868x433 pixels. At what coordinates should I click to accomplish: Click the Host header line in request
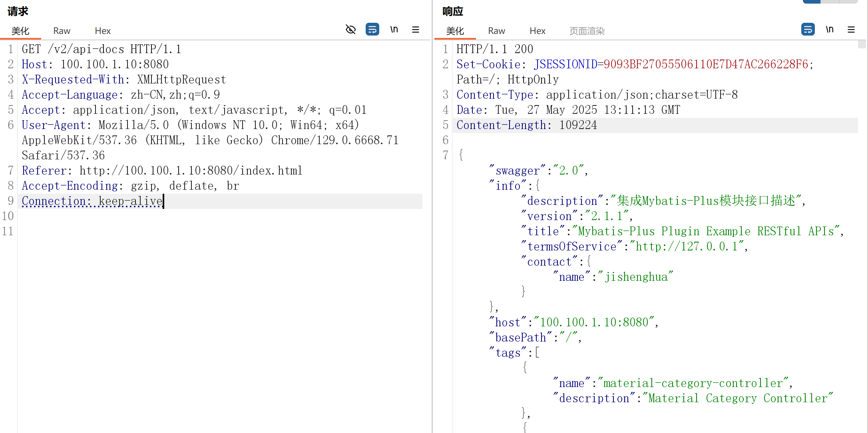(x=95, y=64)
